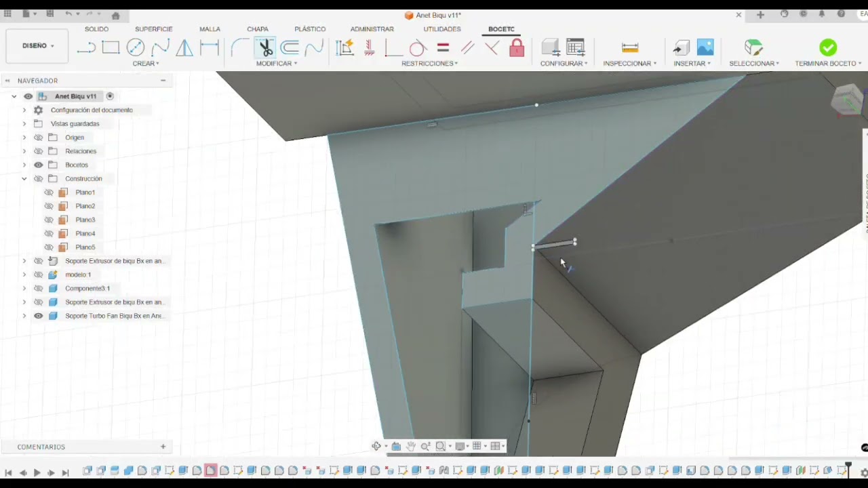
Task: Click the Undo arrow
Action: coord(68,14)
